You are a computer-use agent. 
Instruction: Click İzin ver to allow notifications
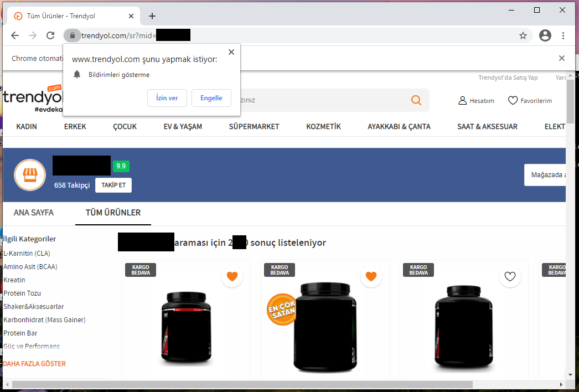point(167,98)
